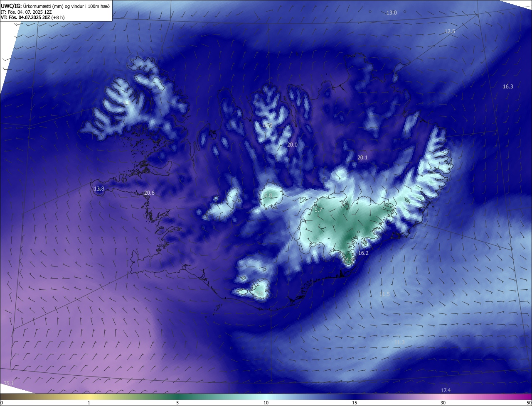Viewport: 532px width, 406px height.
Task: Pick the 20.0 value label
Action: 292,145
